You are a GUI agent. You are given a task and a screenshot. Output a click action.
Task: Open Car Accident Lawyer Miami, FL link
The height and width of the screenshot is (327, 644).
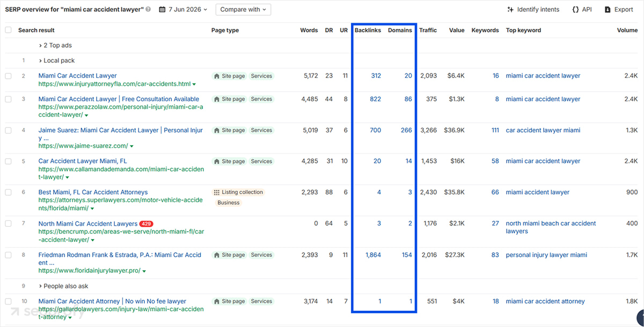pyautogui.click(x=83, y=161)
